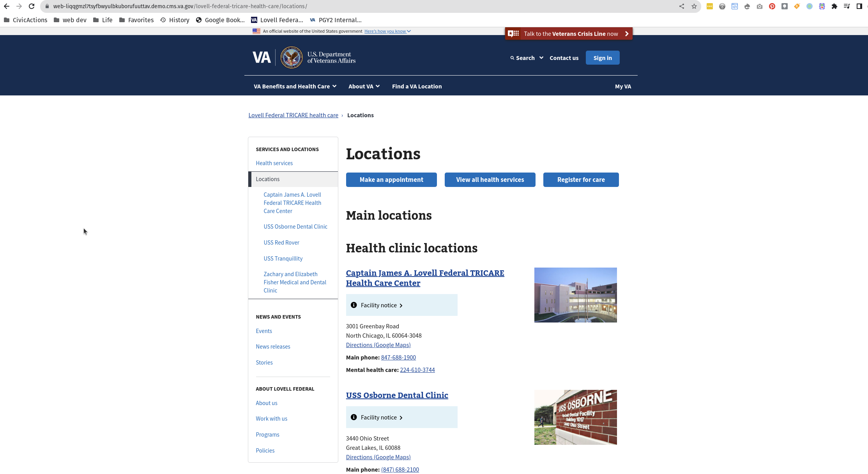Click the share icon in the address bar
868x474 pixels.
(x=682, y=6)
